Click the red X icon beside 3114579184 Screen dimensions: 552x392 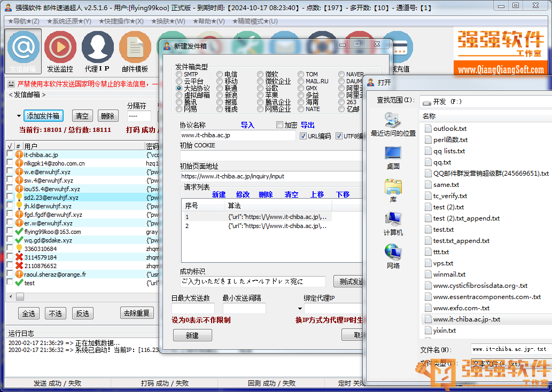(x=19, y=257)
